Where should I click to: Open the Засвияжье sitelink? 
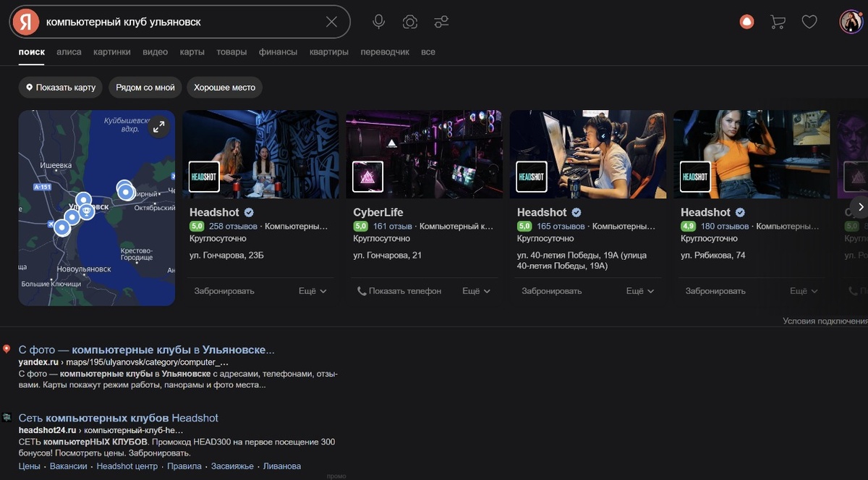[232, 466]
